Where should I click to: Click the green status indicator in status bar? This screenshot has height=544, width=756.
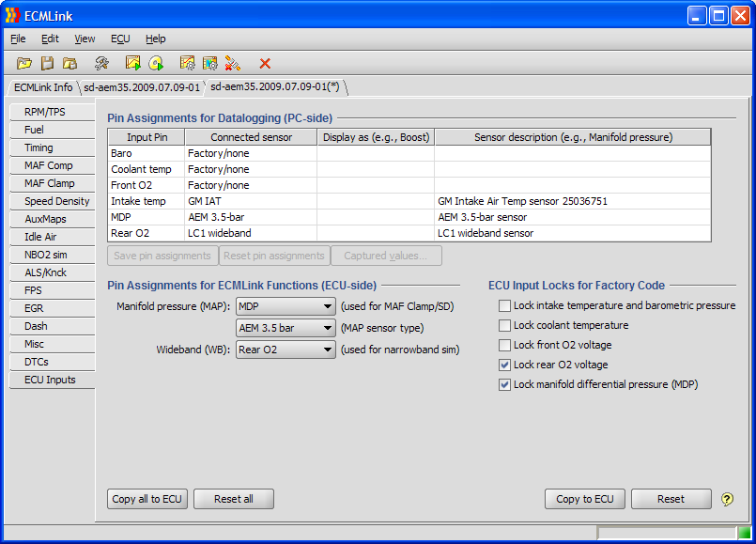[744, 533]
